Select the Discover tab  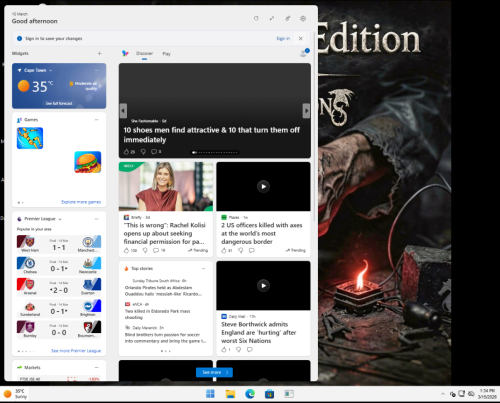(x=144, y=53)
